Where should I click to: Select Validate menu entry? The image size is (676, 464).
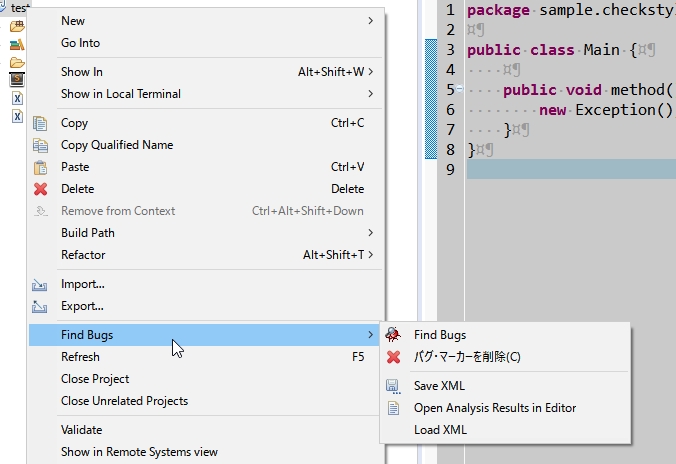coord(81,430)
